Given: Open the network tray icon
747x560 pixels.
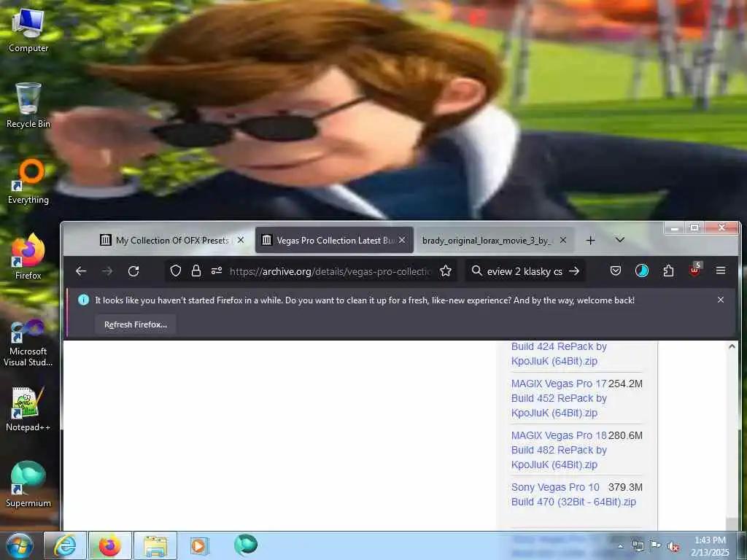Looking at the screenshot, I should pyautogui.click(x=638, y=546).
